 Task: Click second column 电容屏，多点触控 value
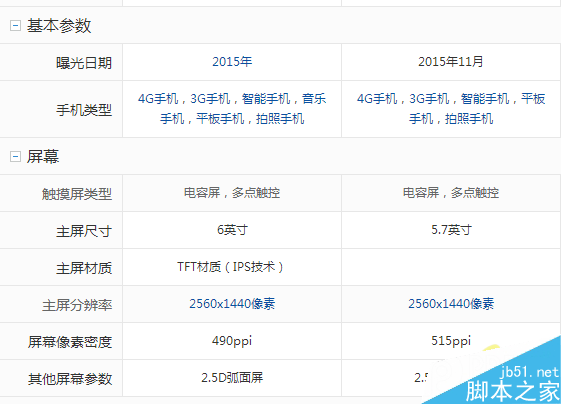tap(451, 193)
